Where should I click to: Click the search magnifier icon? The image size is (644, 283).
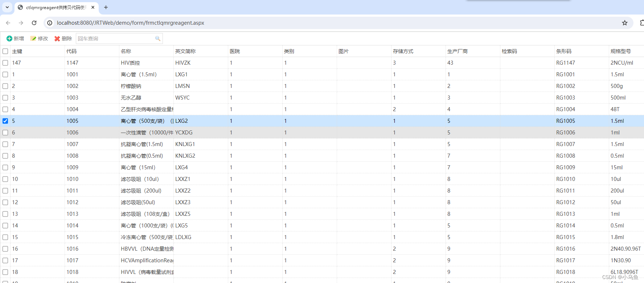pos(158,39)
